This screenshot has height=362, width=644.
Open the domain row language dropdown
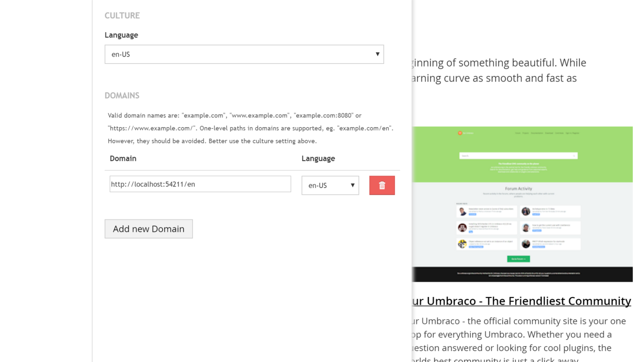click(x=330, y=185)
